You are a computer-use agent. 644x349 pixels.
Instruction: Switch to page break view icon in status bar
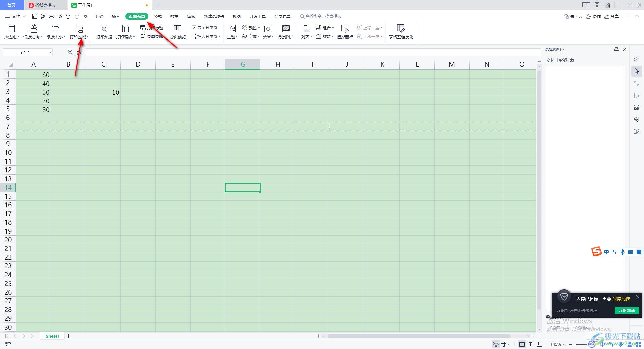(x=539, y=344)
